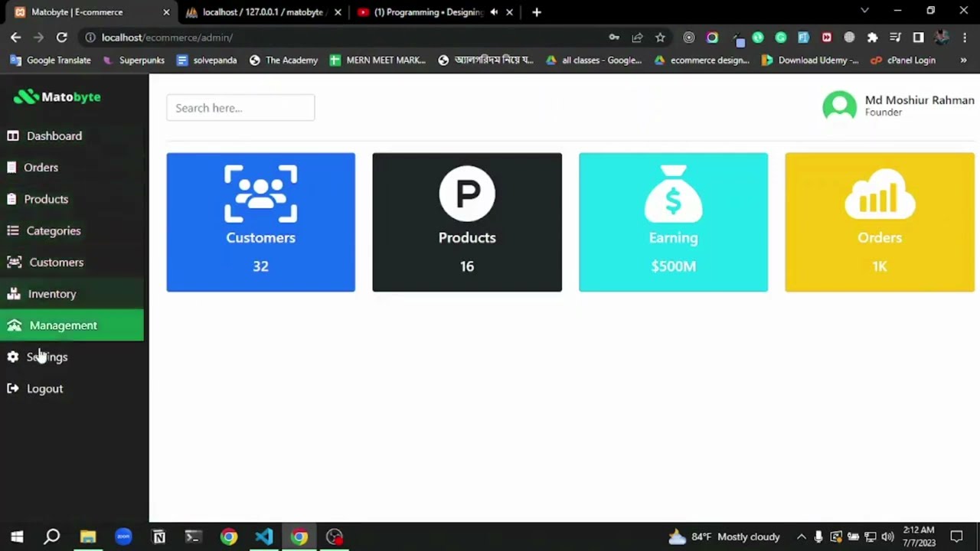Screen dimensions: 980x551
Task: Open Download Udemy bookmark
Action: coord(810,60)
